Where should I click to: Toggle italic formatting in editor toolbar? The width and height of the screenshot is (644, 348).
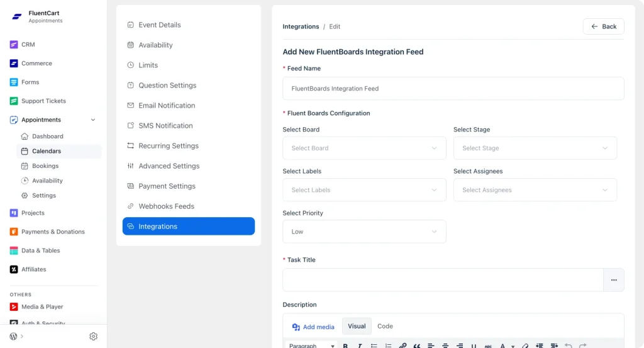click(360, 345)
